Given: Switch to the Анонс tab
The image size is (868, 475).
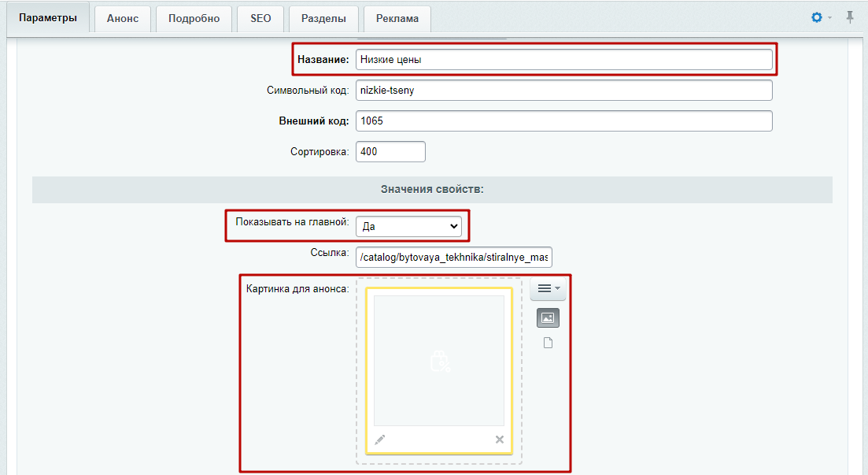Looking at the screenshot, I should 122,18.
